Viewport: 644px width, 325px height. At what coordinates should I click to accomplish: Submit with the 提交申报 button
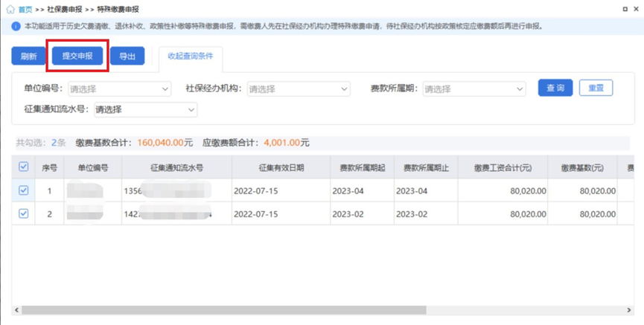coord(77,56)
